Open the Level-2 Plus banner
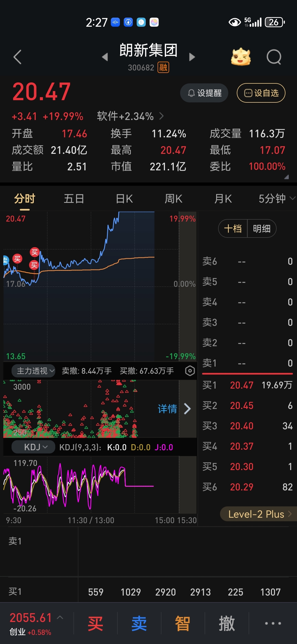 pyautogui.click(x=258, y=514)
